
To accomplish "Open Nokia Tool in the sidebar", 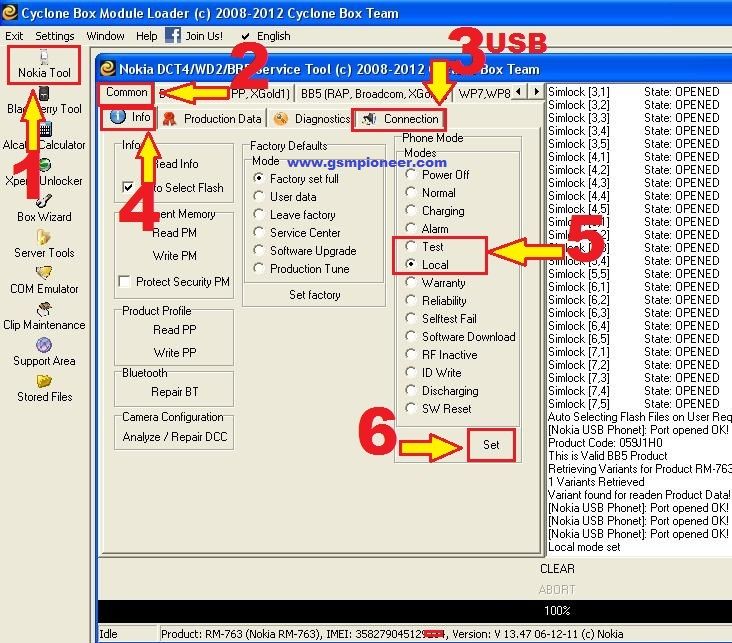I will coord(44,65).
